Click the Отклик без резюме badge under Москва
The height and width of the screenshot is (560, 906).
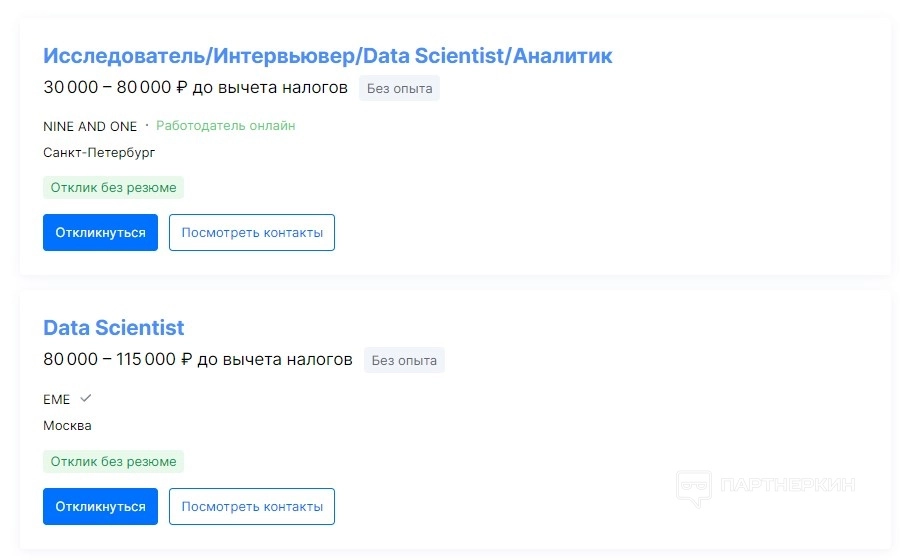point(113,462)
